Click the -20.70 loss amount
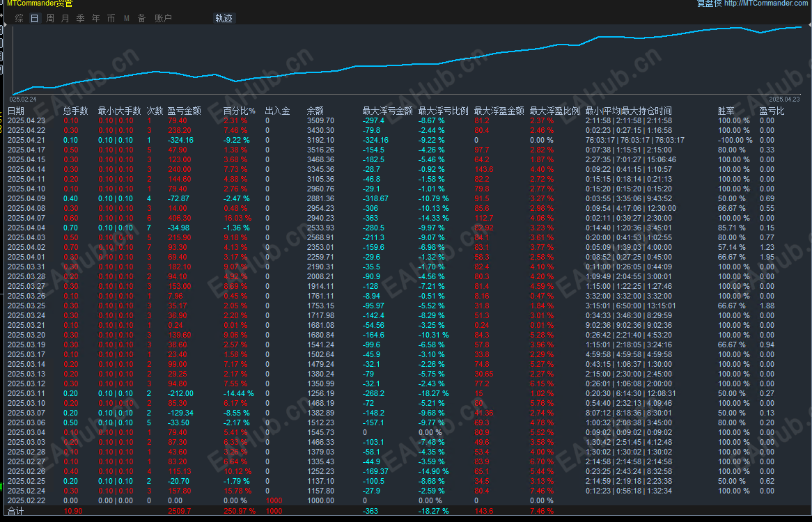Image resolution: width=812 pixels, height=522 pixels. click(x=179, y=481)
